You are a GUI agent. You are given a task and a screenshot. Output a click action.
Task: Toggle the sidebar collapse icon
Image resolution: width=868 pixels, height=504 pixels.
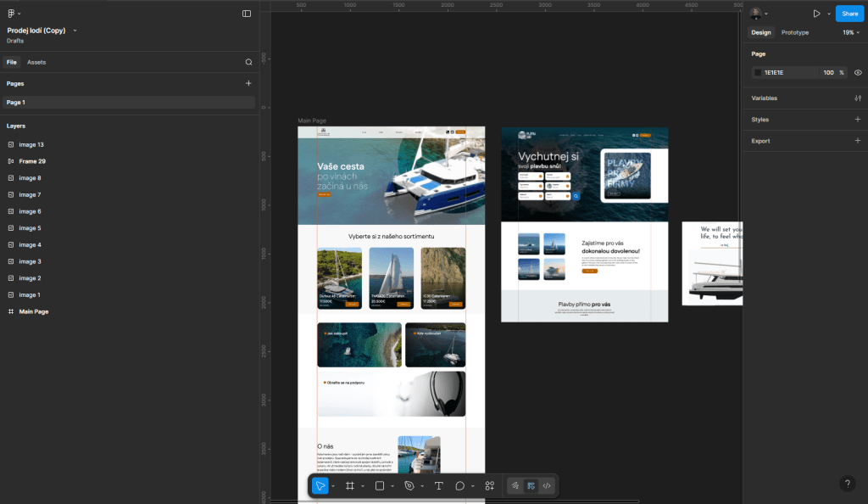247,14
